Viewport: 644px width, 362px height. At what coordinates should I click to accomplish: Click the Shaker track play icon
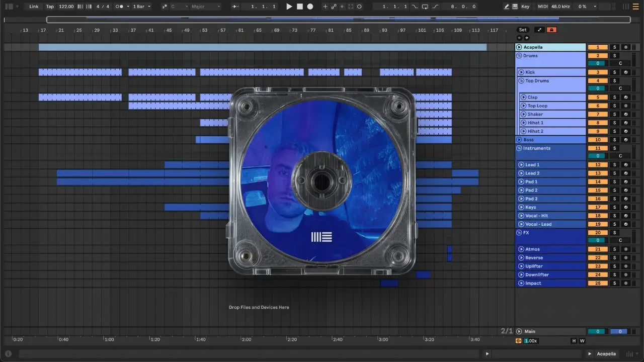click(523, 115)
